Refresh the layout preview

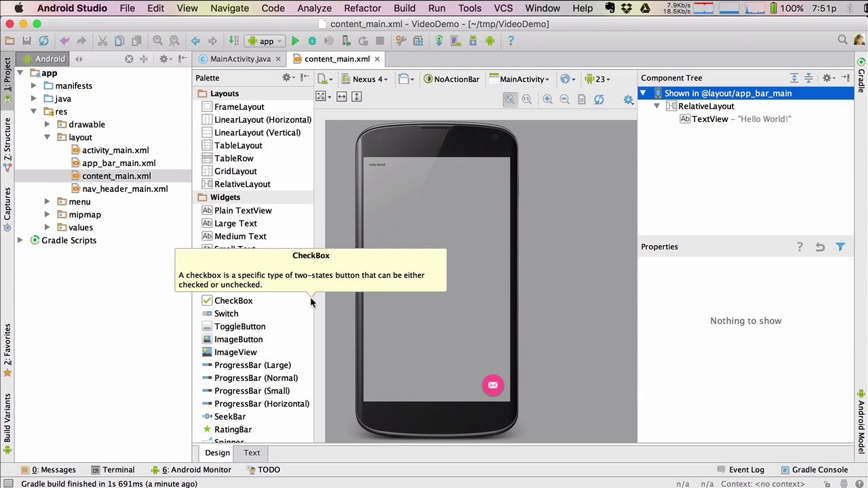pos(599,100)
